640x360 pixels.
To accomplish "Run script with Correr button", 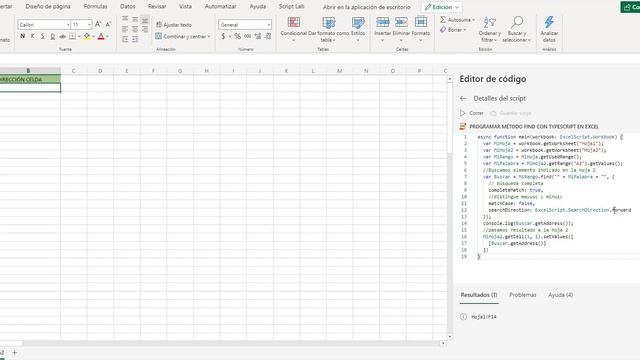I will (472, 113).
